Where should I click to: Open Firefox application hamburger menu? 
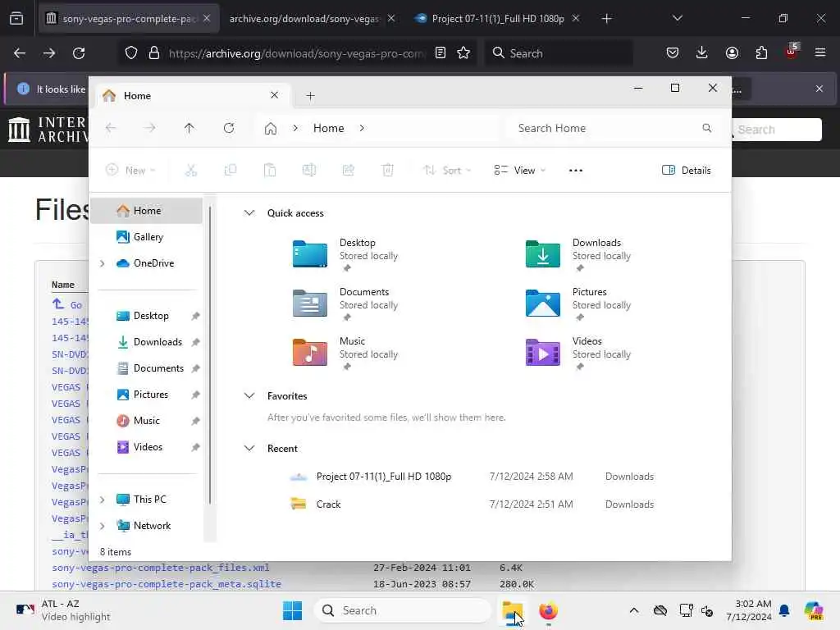click(820, 53)
